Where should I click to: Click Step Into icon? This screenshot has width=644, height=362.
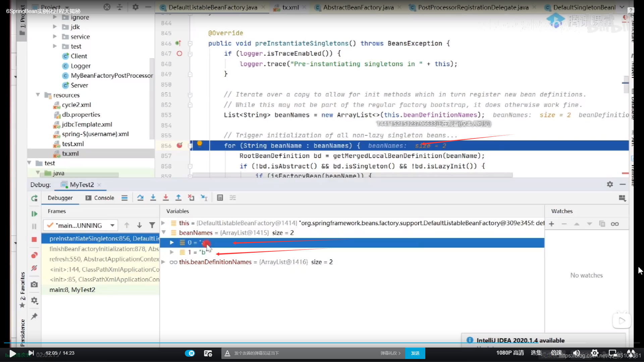153,198
